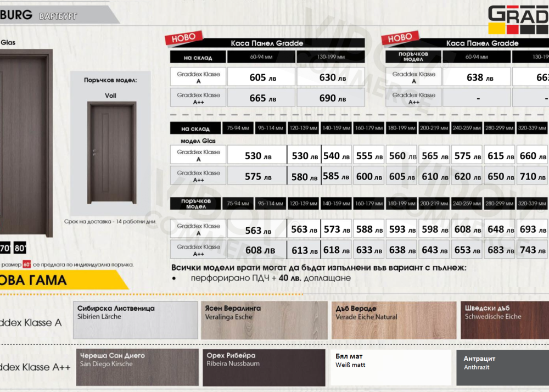Click the red 60' size badge
Screen dimensions: 549x392
pyautogui.click(x=27, y=264)
